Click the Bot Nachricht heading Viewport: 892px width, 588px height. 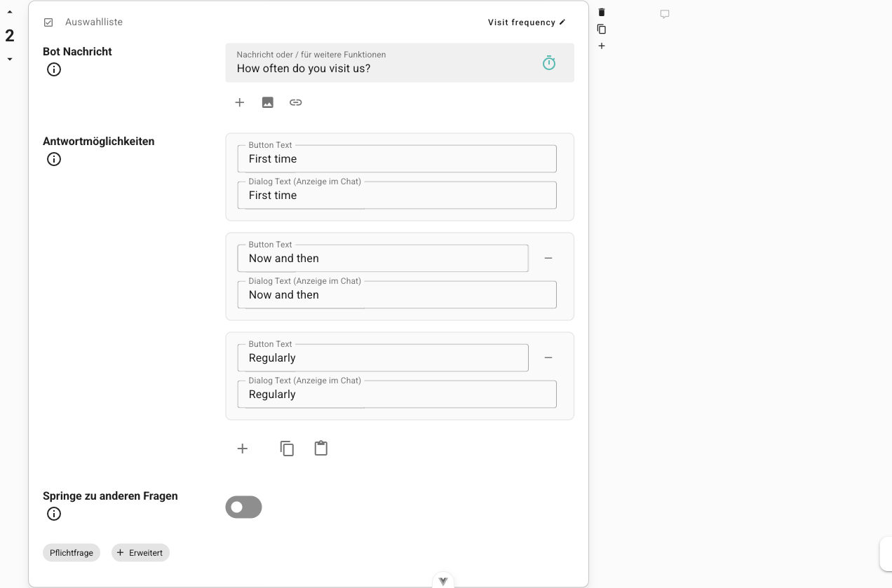(77, 52)
